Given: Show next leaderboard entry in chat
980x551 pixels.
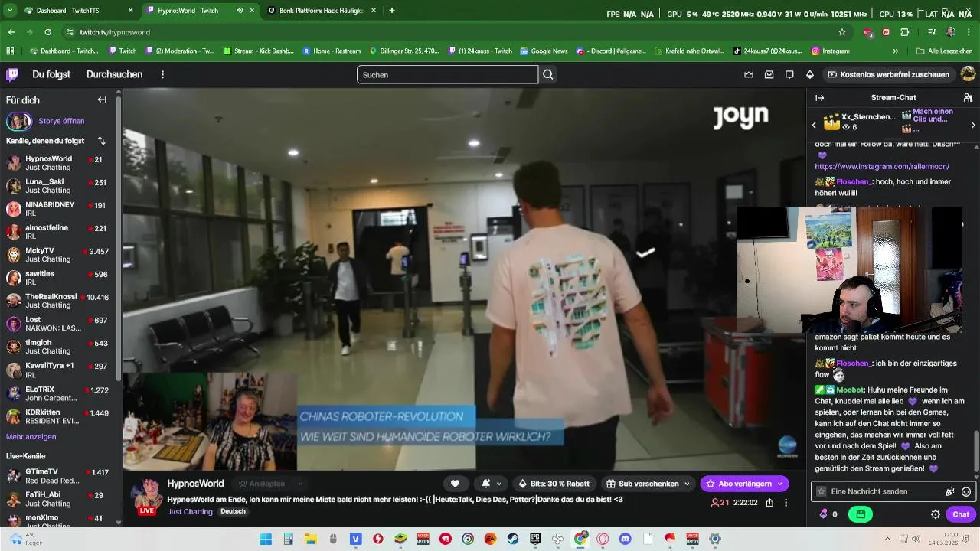Looking at the screenshot, I should point(973,125).
